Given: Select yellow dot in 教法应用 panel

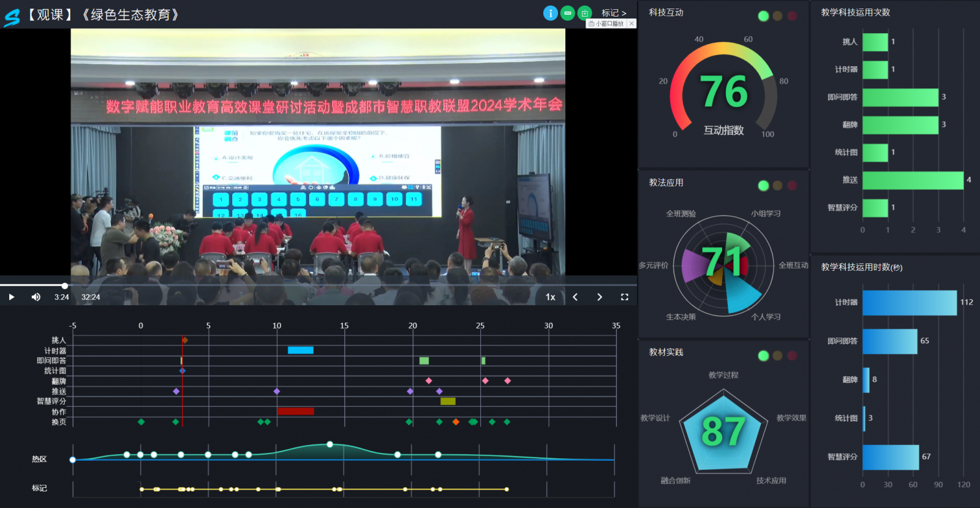Looking at the screenshot, I should click(777, 186).
